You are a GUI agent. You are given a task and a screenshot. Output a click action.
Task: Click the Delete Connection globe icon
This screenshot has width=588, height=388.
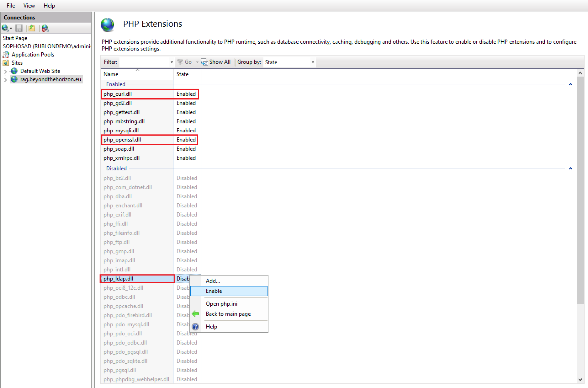click(45, 28)
